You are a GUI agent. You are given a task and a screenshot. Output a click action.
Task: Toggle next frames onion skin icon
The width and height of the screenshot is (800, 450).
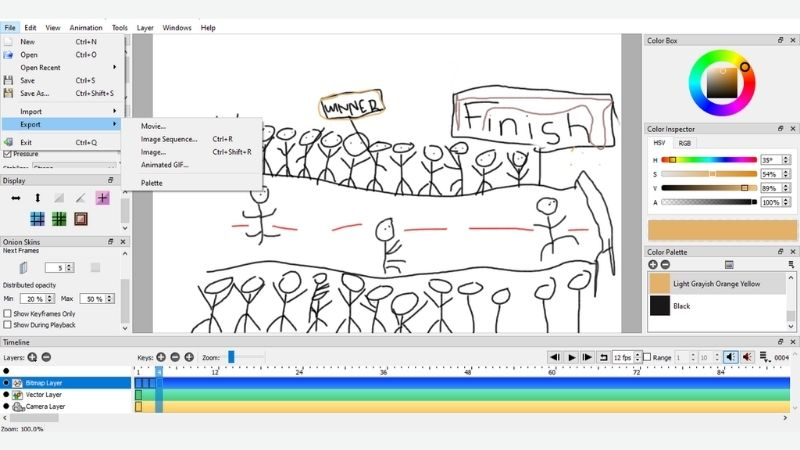point(23,267)
